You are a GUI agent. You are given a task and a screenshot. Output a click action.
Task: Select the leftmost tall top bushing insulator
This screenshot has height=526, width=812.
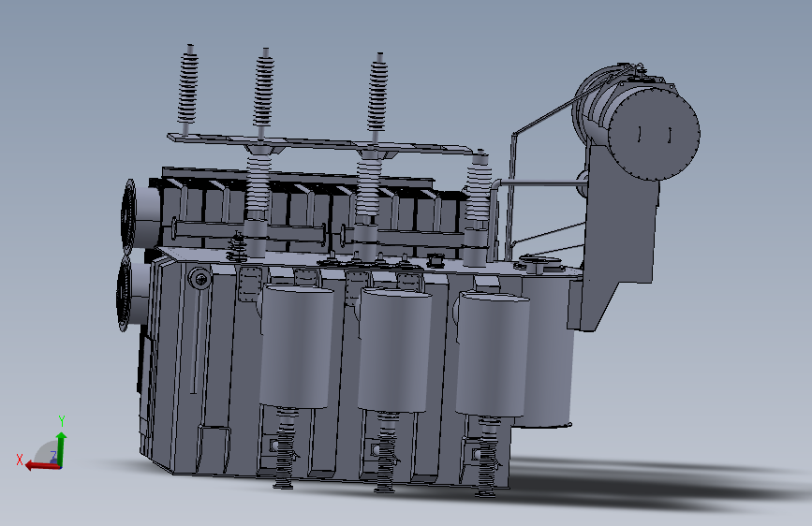click(187, 89)
